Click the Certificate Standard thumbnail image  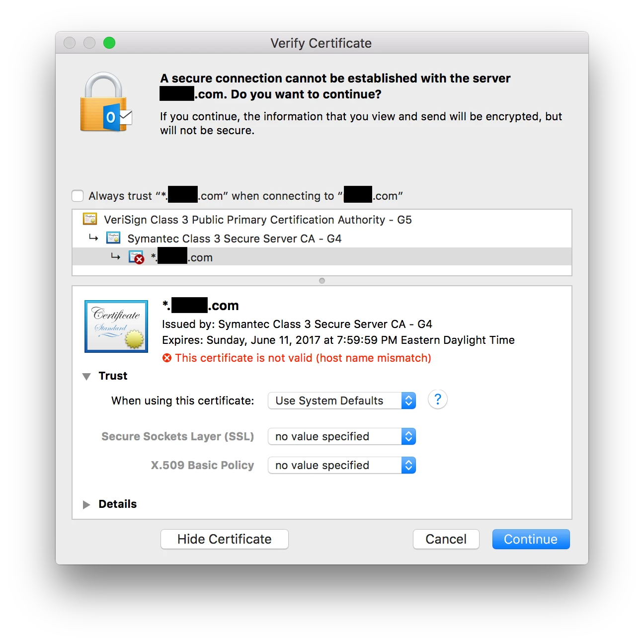pos(116,326)
